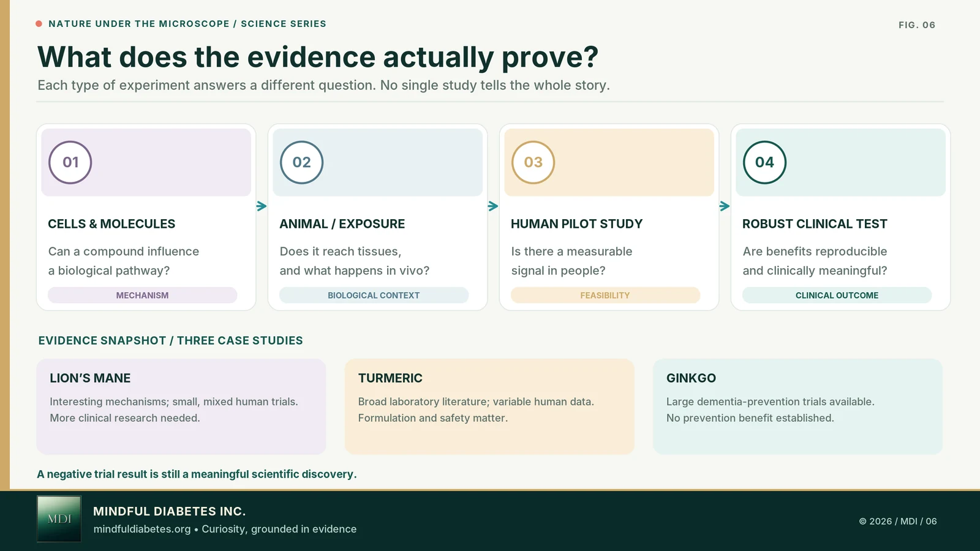Click the main title 'What does the evidence actually prove?'
Viewport: 980px width, 551px height.
point(318,58)
